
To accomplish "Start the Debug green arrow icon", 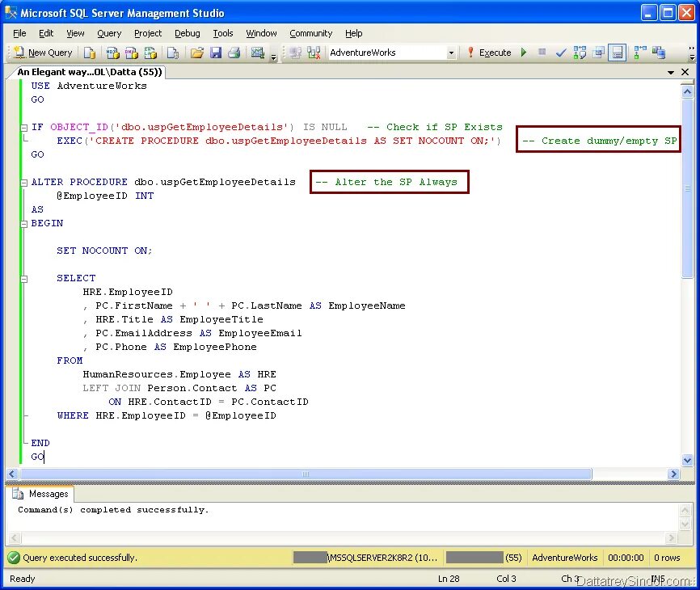I will (523, 53).
